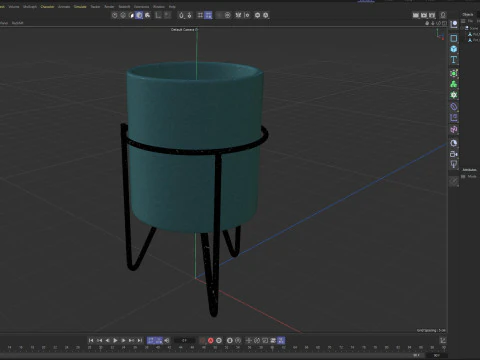Open the Mode menu in the Attributes panel
The image size is (480, 360).
pyautogui.click(x=472, y=177)
